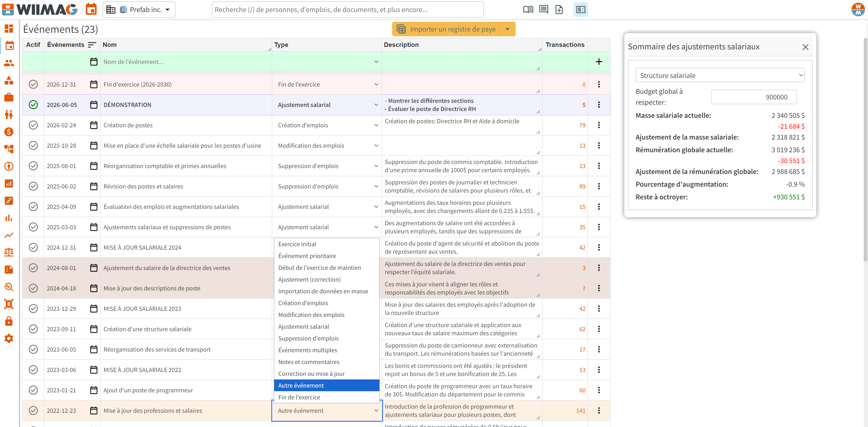Click the add-document icon in the top bar
The image size is (868, 427).
(x=559, y=10)
